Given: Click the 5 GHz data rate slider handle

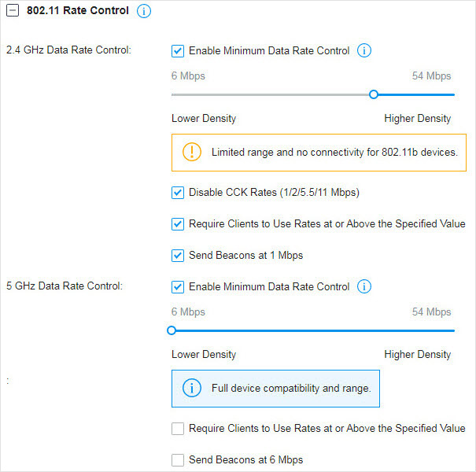Looking at the screenshot, I should pyautogui.click(x=172, y=330).
